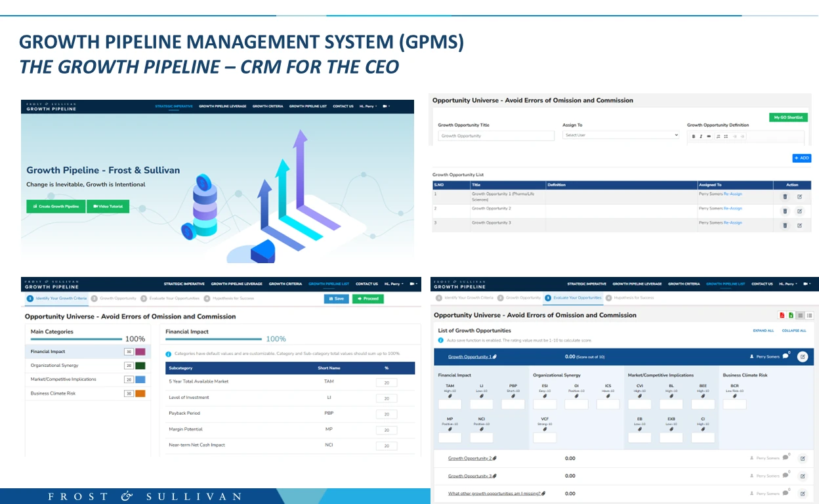Export the growth opportunities as PDF
This screenshot has height=504, width=819.
pos(782,315)
